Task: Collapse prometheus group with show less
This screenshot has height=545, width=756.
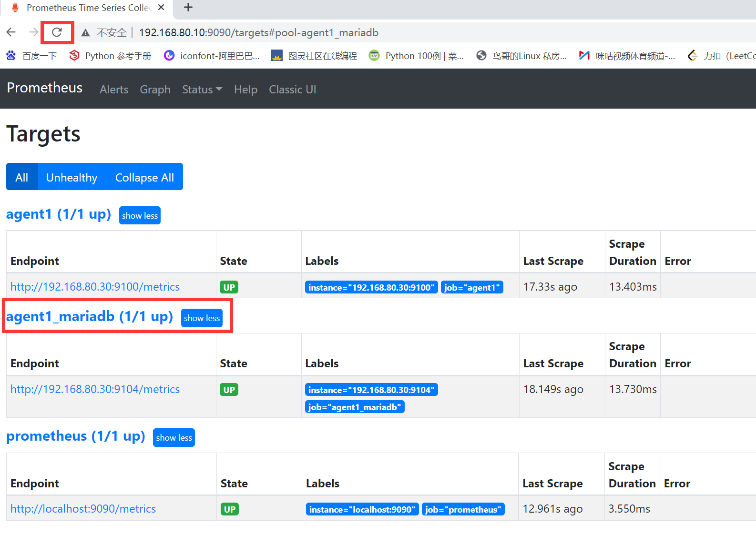Action: tap(174, 437)
